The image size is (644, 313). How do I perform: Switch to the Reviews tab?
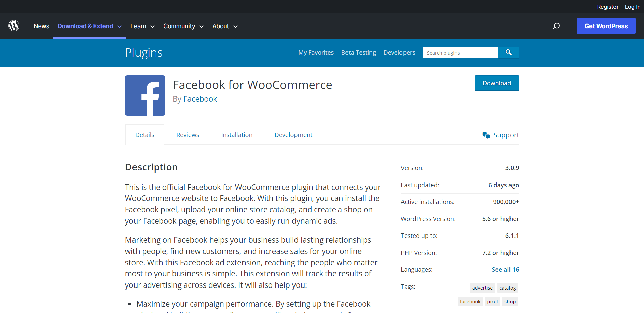coord(187,135)
